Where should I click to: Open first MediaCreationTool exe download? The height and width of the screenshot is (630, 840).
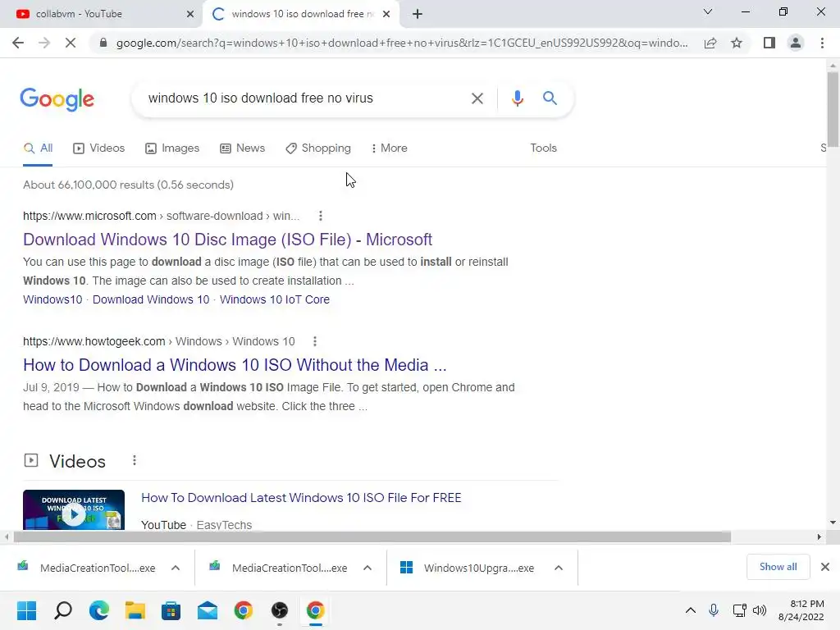(86, 568)
